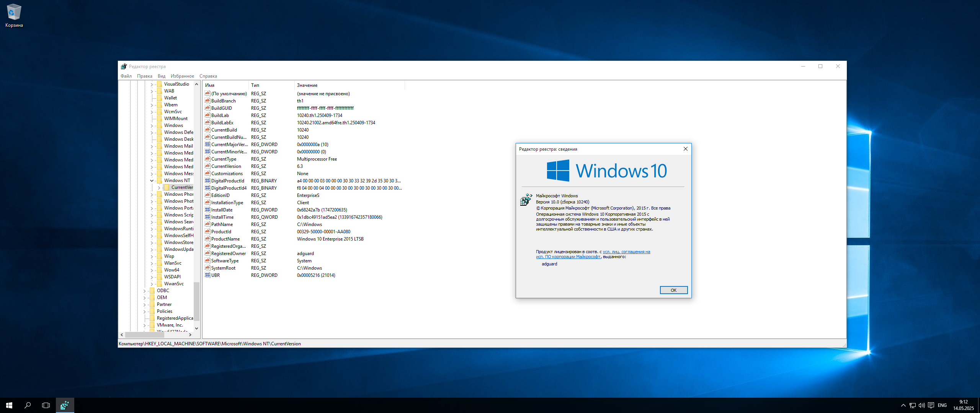The image size is (980, 413).
Task: Open Task View from the taskbar
Action: point(46,405)
